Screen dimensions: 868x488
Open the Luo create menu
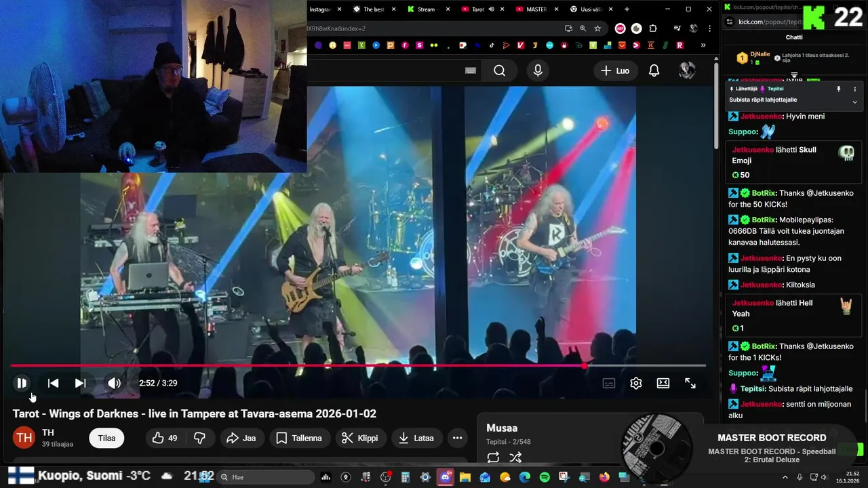click(615, 70)
